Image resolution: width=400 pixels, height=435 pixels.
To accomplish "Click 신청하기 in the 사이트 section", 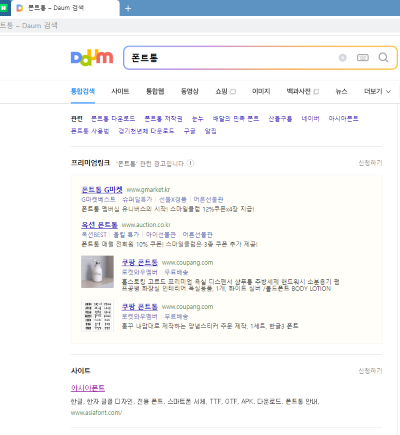I will click(370, 371).
